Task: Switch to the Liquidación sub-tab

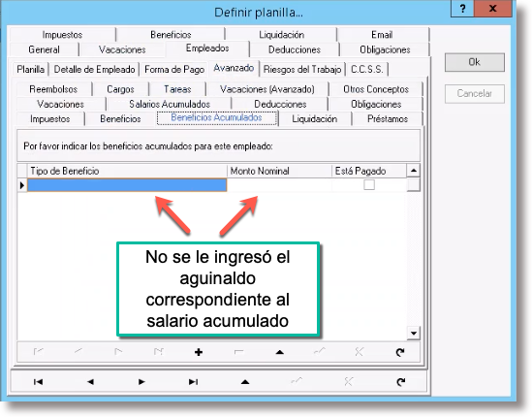Action: coord(314,119)
